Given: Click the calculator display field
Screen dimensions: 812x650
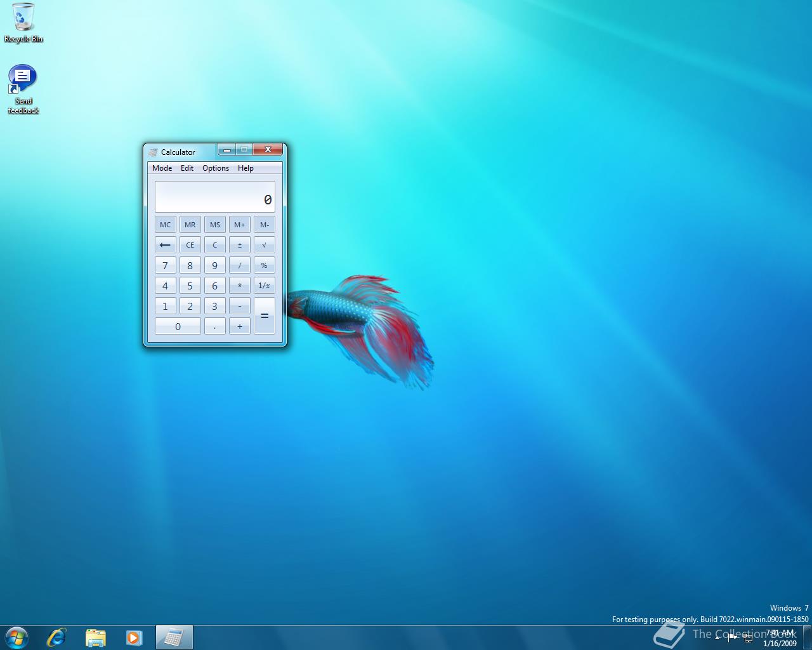Looking at the screenshot, I should pyautogui.click(x=215, y=197).
